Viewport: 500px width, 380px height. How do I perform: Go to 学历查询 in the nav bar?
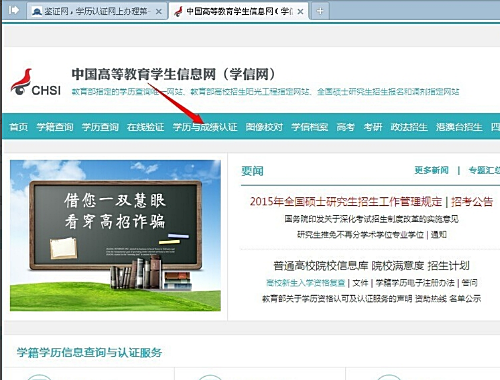[100, 127]
